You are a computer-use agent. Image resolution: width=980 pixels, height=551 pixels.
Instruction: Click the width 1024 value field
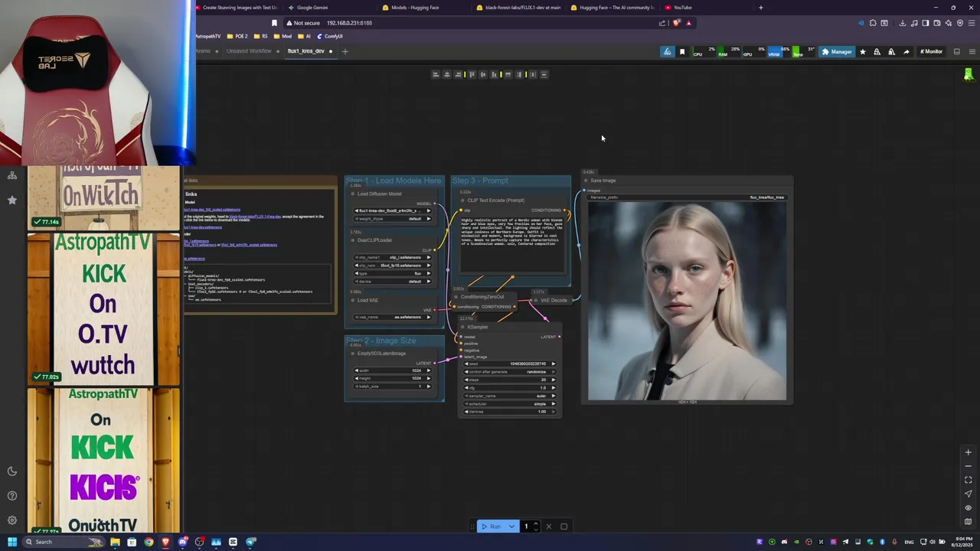pyautogui.click(x=393, y=370)
